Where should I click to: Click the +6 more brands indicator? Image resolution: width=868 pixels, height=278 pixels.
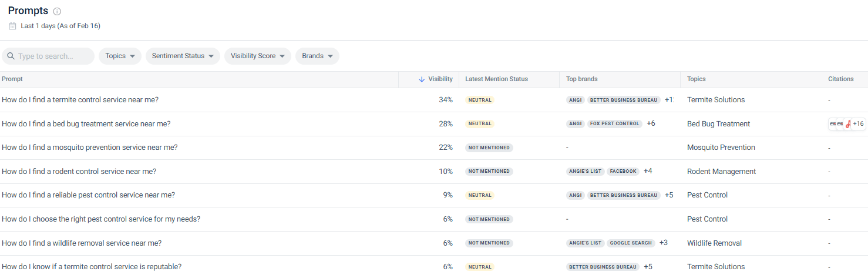[x=651, y=124]
